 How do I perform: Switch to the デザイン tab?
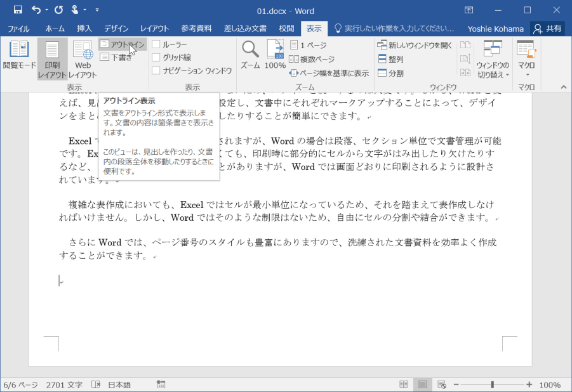(116, 29)
